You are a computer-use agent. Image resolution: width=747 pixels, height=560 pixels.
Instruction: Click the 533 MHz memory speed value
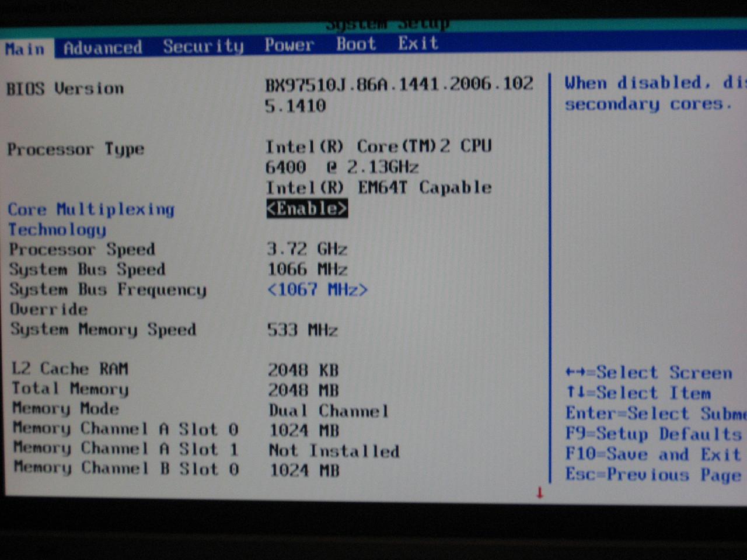point(302,330)
